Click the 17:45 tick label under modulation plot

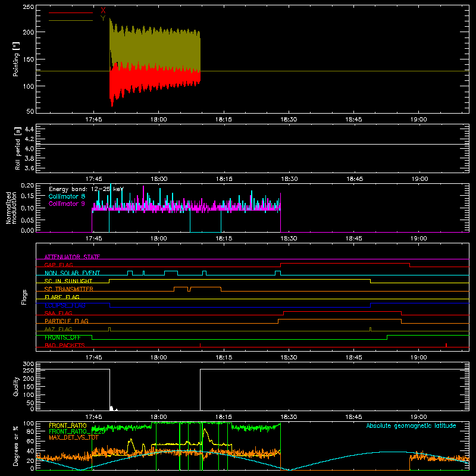pyautogui.click(x=93, y=239)
